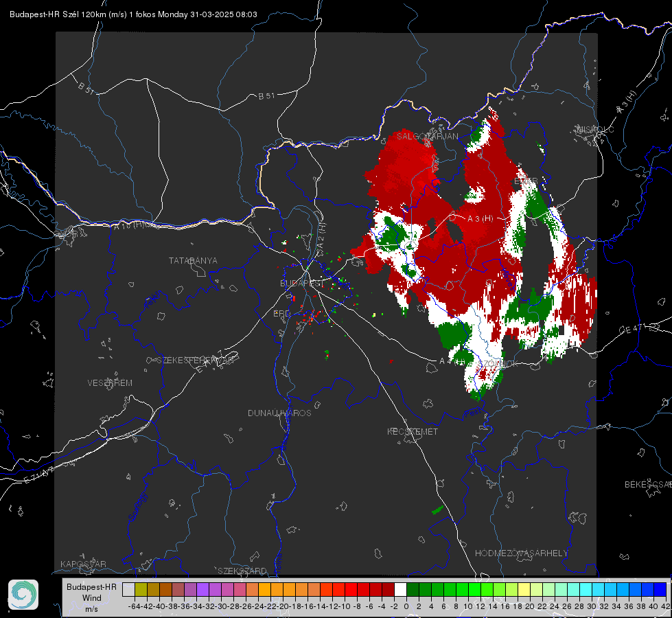Click the -10 value on the legend scale
The image size is (672, 618).
(x=344, y=606)
